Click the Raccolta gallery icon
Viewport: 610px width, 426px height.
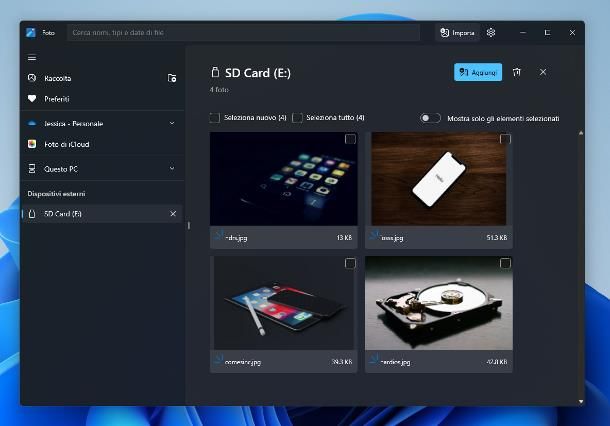[32, 78]
